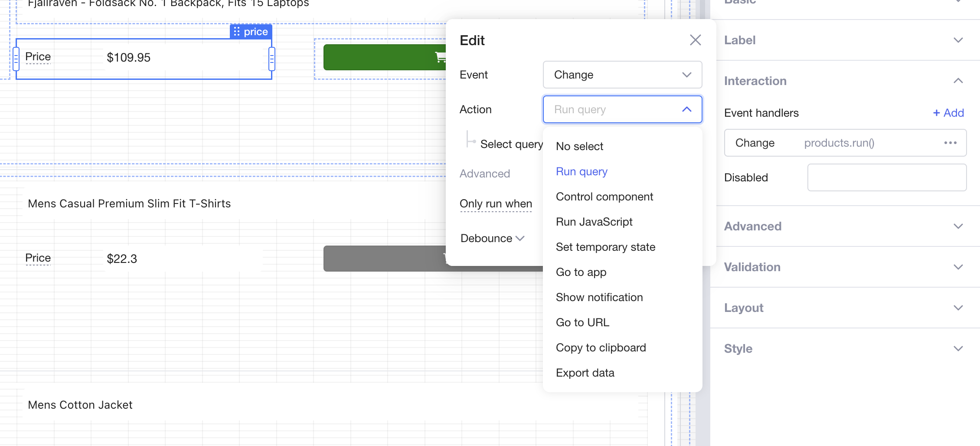Choose Show notification action
980x446 pixels.
(x=599, y=297)
